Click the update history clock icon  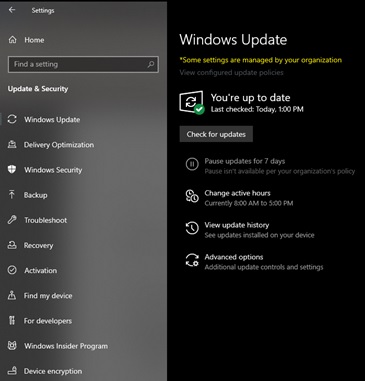point(192,228)
